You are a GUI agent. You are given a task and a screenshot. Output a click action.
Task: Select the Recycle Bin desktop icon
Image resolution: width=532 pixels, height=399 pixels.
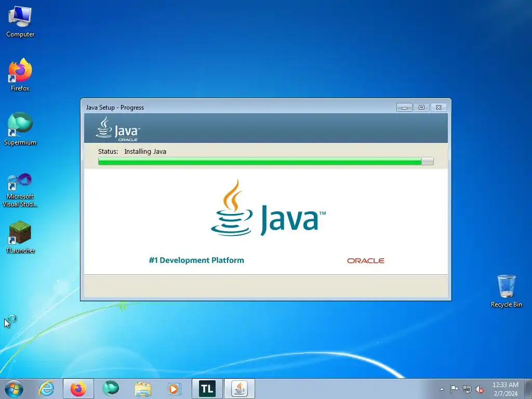[x=506, y=291]
